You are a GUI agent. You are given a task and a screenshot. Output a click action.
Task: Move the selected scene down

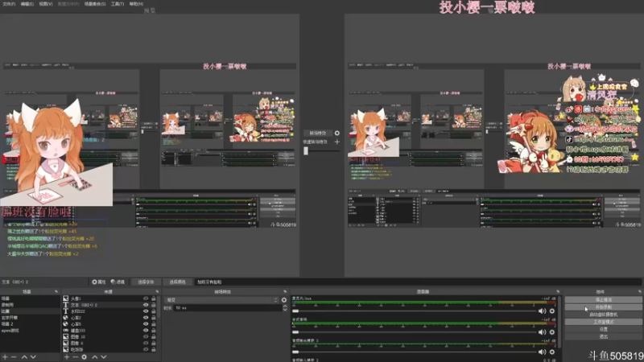click(x=33, y=357)
